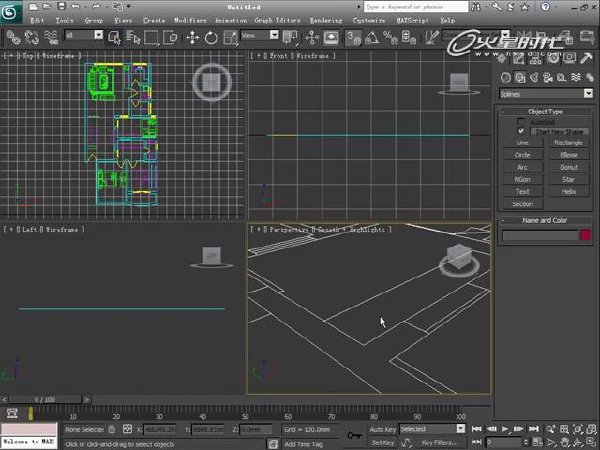Toggle the Angle Snap icon
This screenshot has height=450, width=600.
pos(372,37)
